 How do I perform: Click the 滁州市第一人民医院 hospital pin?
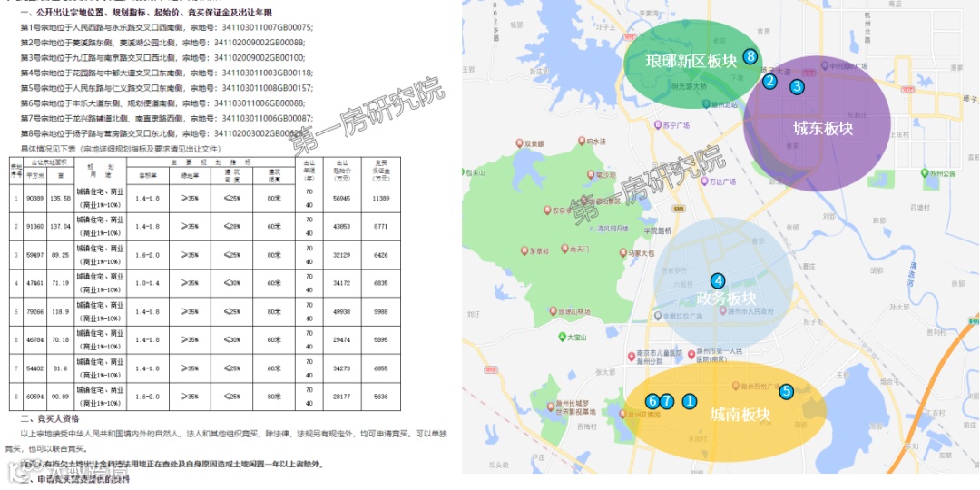pyautogui.click(x=691, y=355)
